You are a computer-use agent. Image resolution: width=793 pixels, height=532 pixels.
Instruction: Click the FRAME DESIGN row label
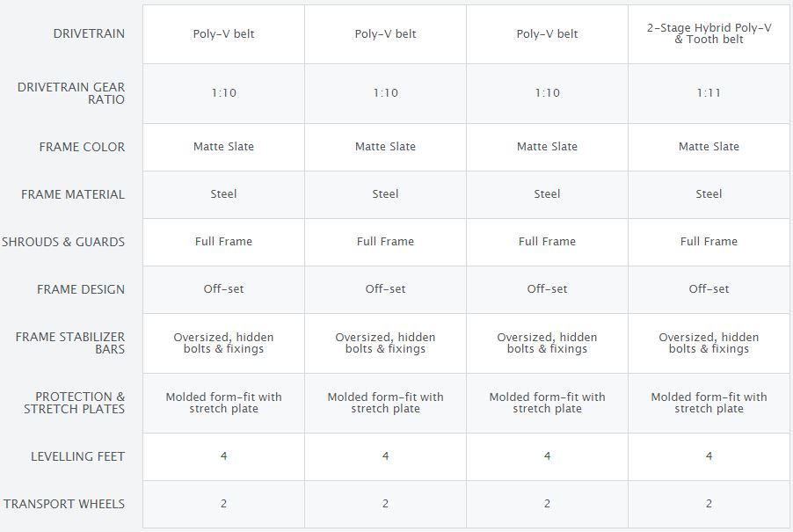pos(81,290)
